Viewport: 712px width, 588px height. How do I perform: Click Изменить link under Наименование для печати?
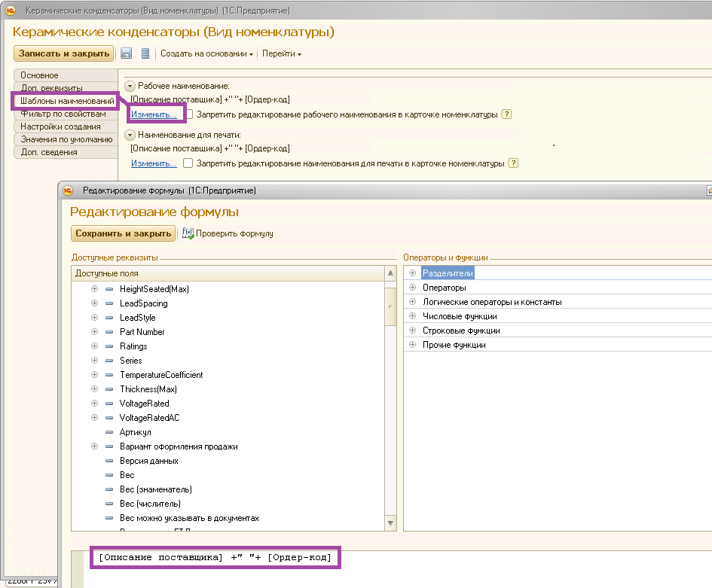click(154, 163)
